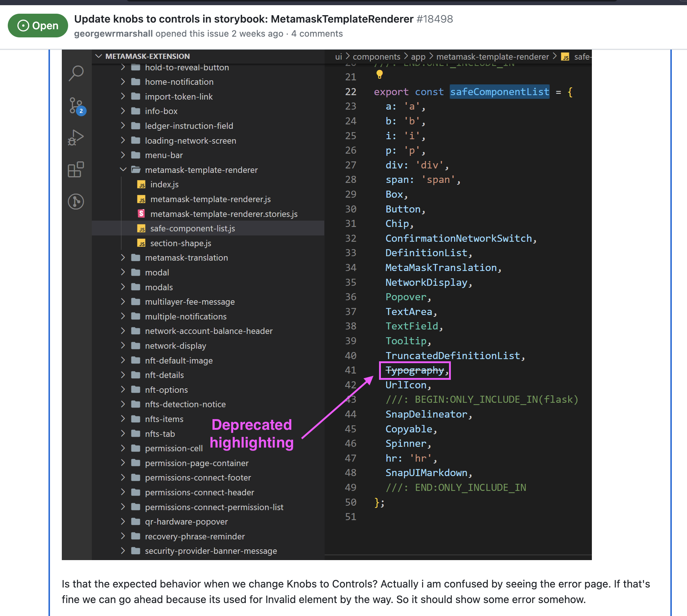687x616 pixels.
Task: Open the Extensions view
Action: coord(76,170)
